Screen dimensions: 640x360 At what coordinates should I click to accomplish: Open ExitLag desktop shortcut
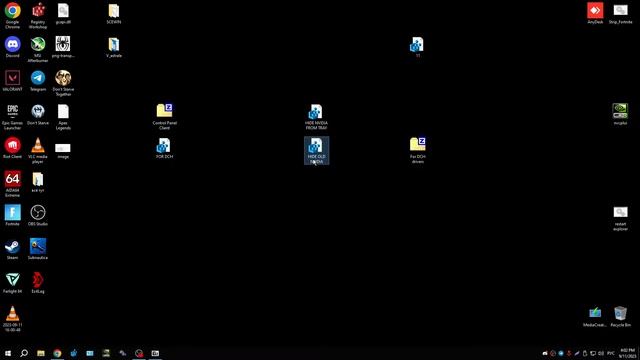point(38,282)
